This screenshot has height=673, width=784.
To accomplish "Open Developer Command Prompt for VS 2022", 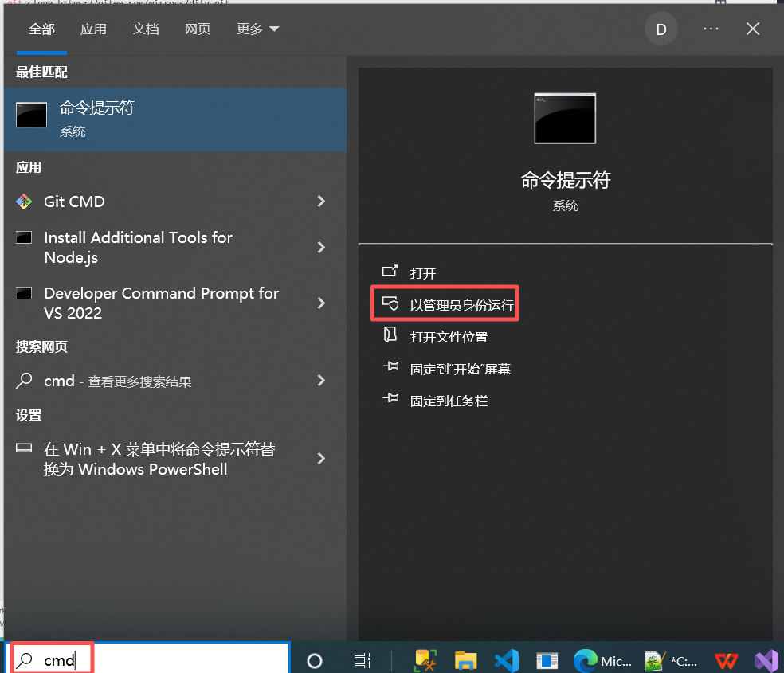I will pyautogui.click(x=175, y=303).
